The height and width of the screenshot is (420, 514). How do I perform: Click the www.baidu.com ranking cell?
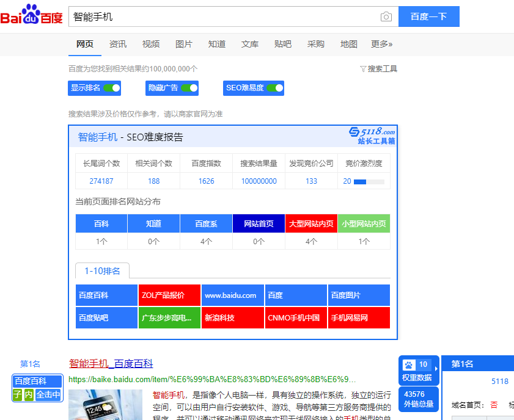point(233,295)
